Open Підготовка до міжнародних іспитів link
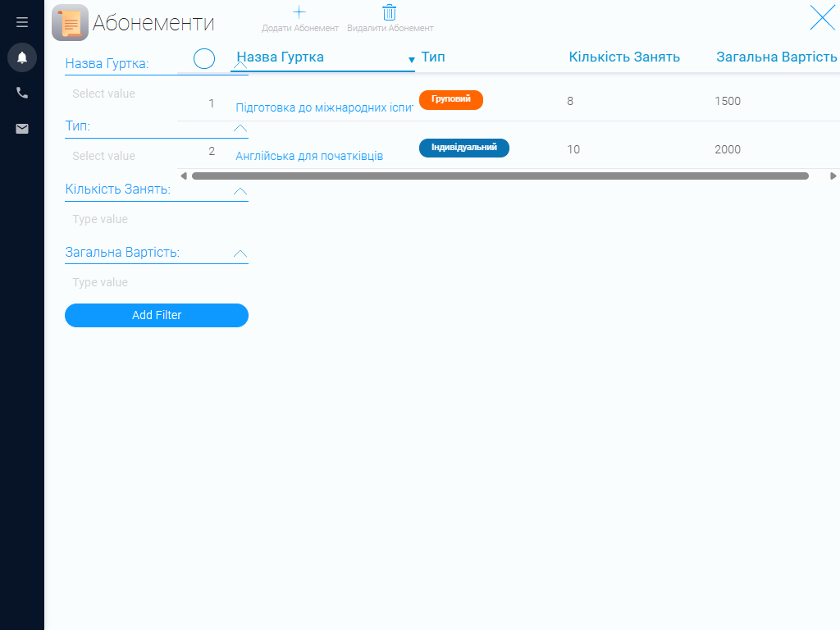The width and height of the screenshot is (840, 630). [x=324, y=107]
